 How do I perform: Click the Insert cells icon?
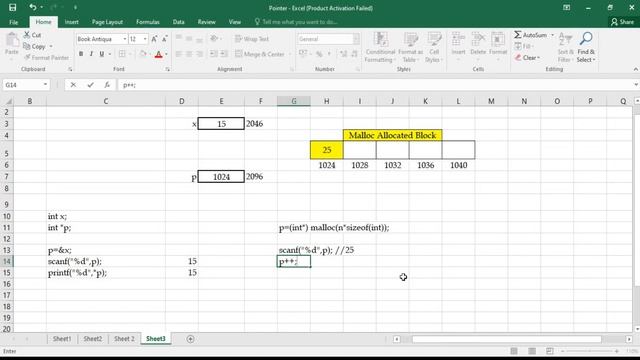[458, 40]
